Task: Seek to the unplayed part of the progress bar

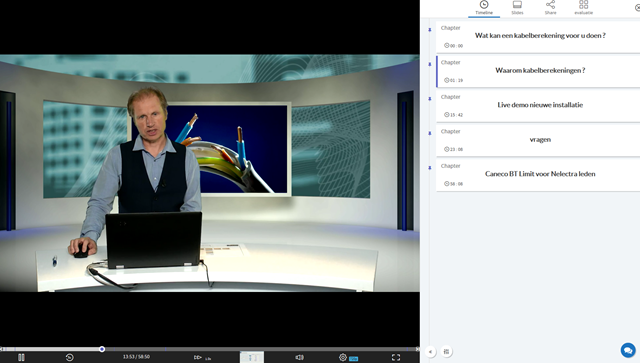Action: tap(259, 349)
